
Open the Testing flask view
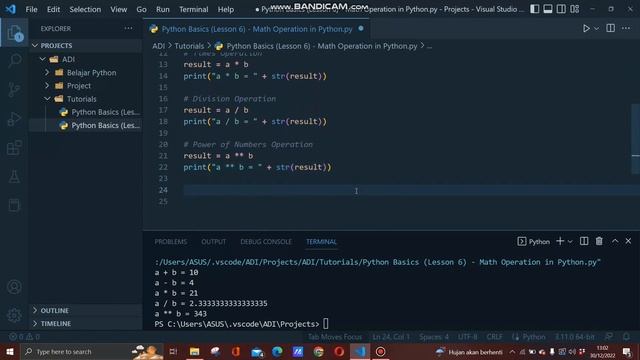tap(14, 177)
